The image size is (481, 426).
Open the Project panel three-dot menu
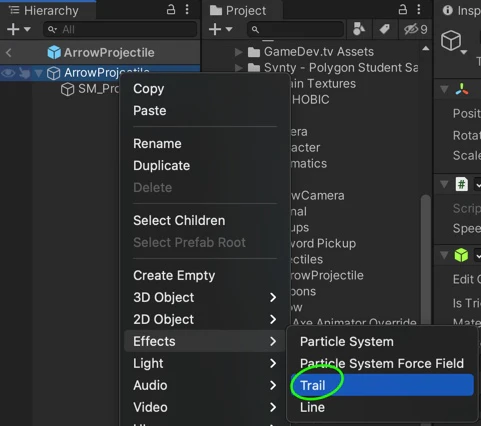[419, 10]
